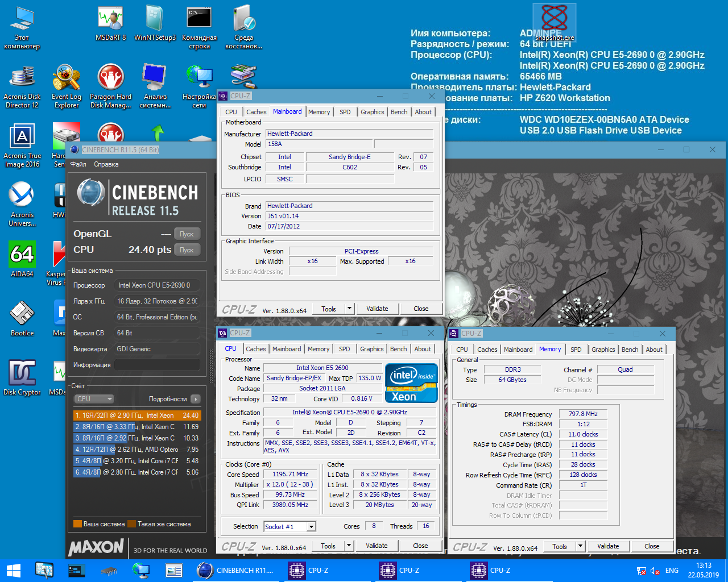Open Bench tab in CPU tab CPU-Z window
The height and width of the screenshot is (582, 728).
399,349
